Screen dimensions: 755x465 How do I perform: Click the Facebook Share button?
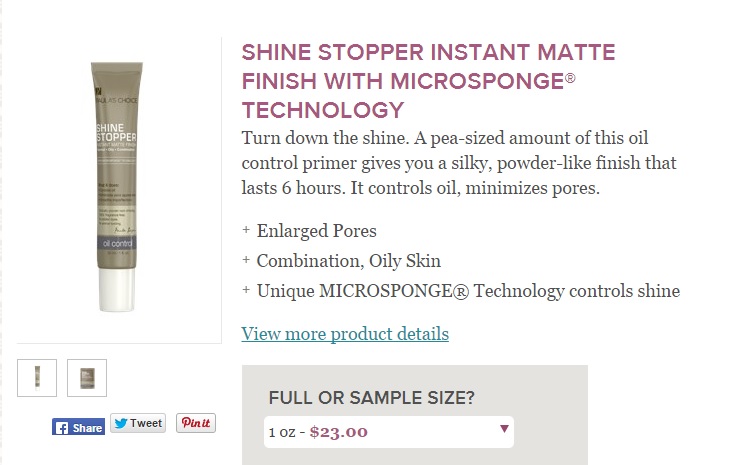coord(79,426)
